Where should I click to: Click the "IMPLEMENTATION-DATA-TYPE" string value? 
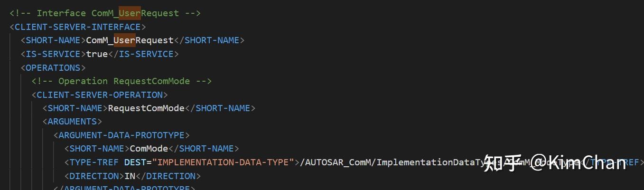tap(223, 162)
